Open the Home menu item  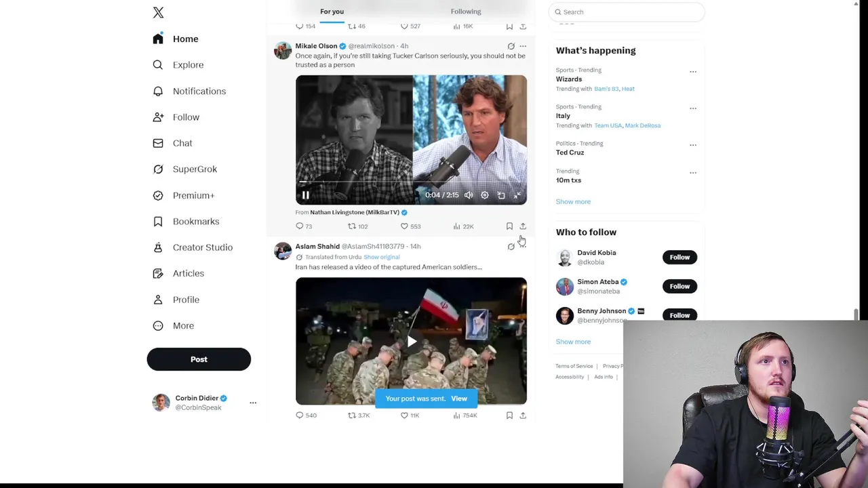176,39
